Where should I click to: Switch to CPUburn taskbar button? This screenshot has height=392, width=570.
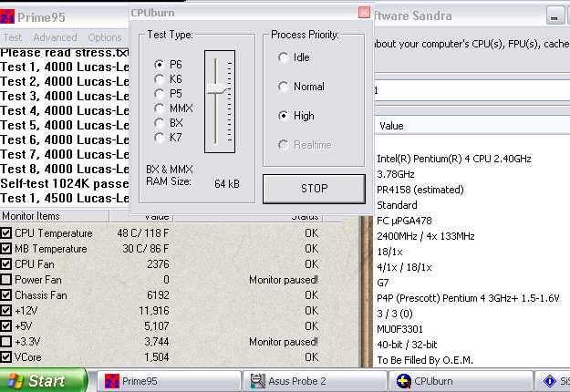coord(461,381)
